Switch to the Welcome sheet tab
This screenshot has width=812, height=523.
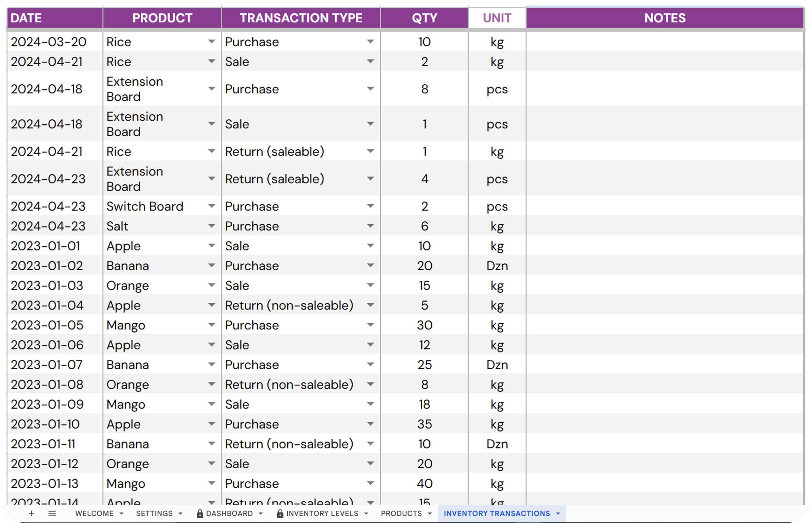pos(94,514)
